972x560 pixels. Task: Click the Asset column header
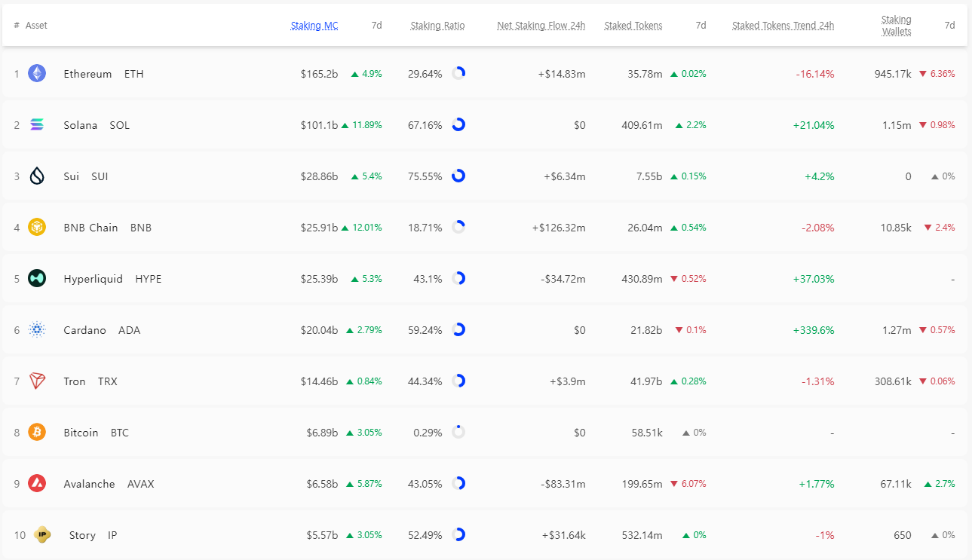pos(36,25)
